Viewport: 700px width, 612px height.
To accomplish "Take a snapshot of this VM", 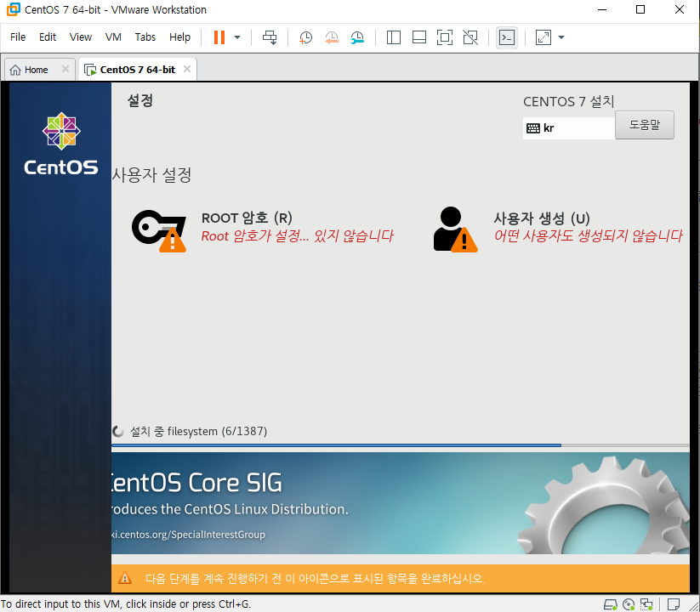I will (x=305, y=37).
